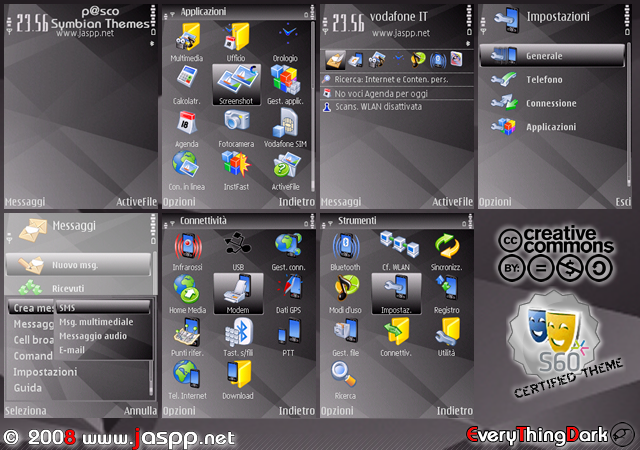Open the Registro log icon
Image resolution: width=640 pixels, height=450 pixels.
447,287
